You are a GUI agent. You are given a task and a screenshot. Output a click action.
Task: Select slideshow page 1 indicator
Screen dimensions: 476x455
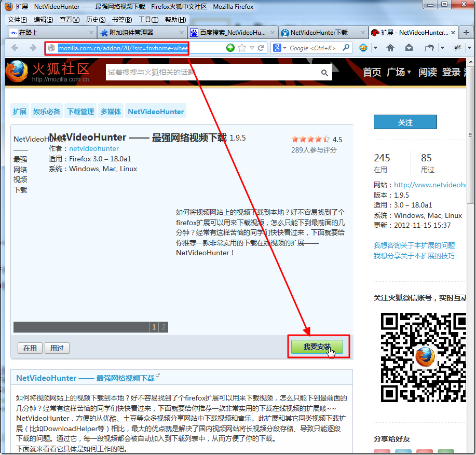154,327
